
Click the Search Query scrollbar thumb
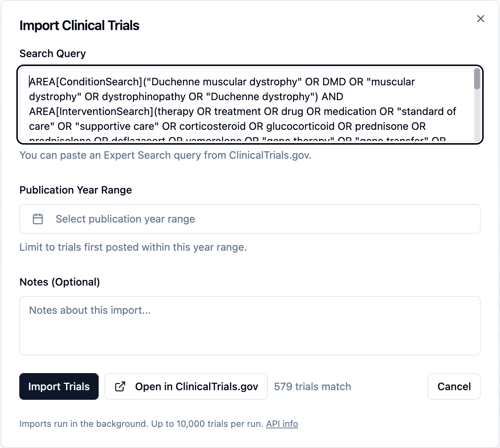(477, 79)
